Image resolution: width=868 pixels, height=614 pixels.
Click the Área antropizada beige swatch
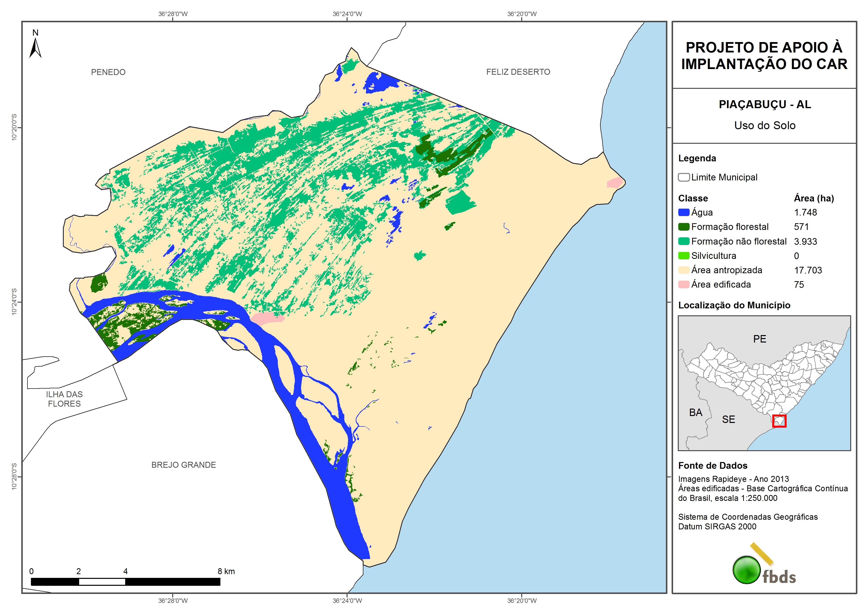(683, 270)
